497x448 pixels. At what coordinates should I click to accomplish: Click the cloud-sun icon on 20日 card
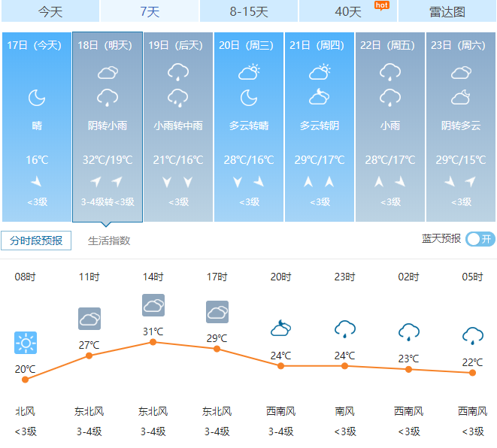pyautogui.click(x=249, y=73)
